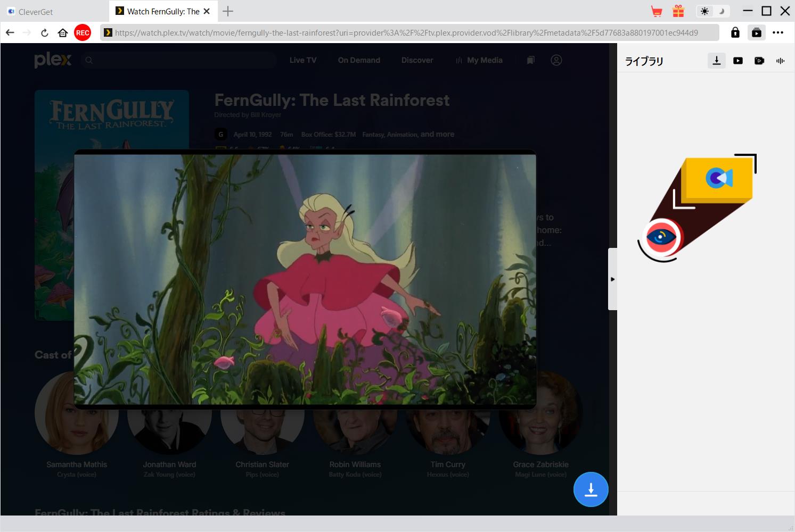Open the three-dot more options menu
This screenshot has height=532, width=795.
778,32
